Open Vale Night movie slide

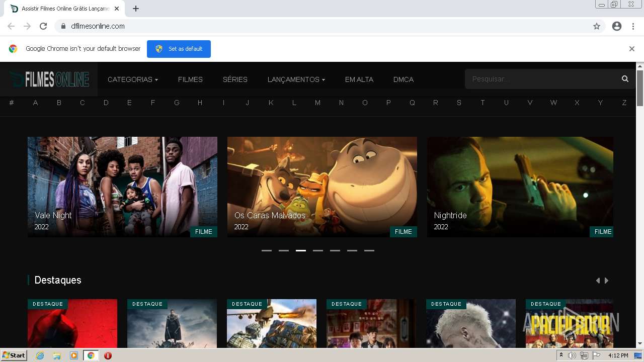pos(122,187)
